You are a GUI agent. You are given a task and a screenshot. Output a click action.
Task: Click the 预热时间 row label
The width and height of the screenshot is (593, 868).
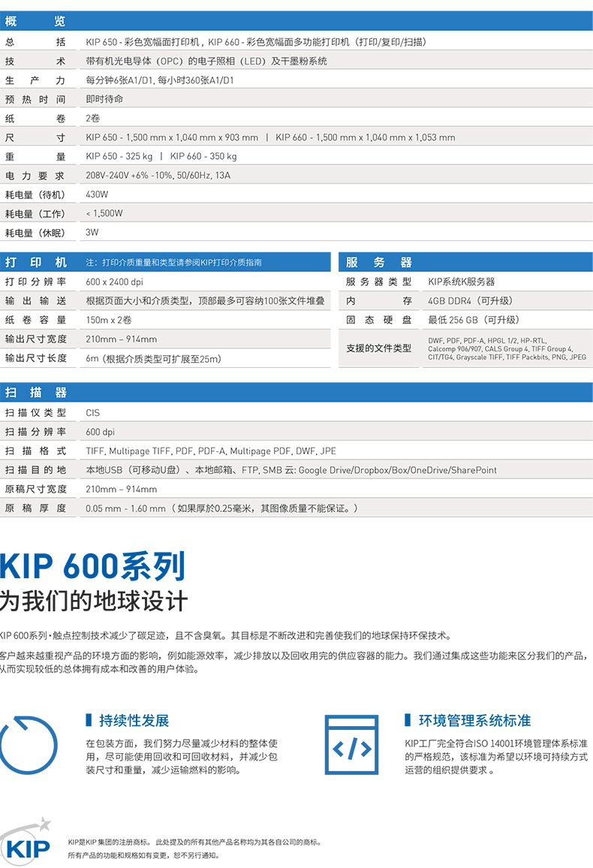35,100
